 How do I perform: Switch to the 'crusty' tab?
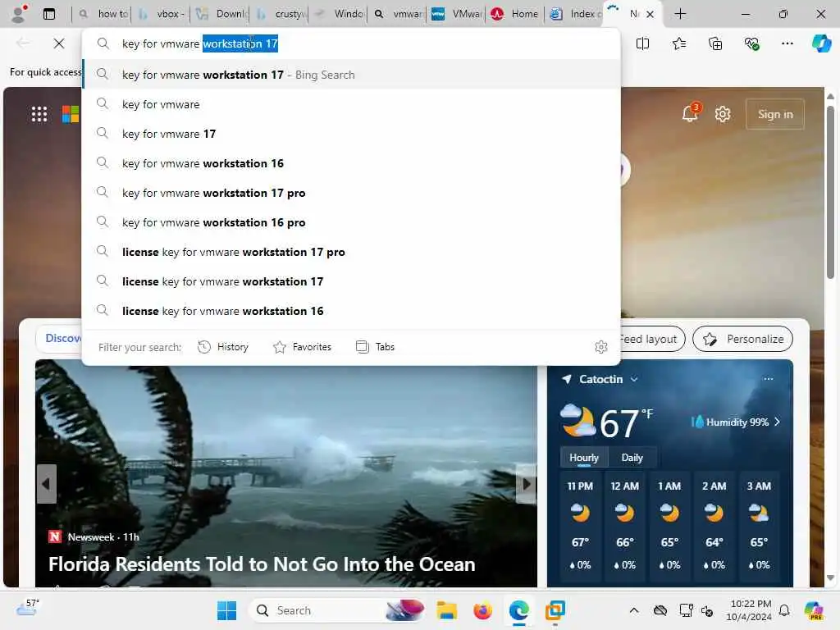[x=280, y=14]
